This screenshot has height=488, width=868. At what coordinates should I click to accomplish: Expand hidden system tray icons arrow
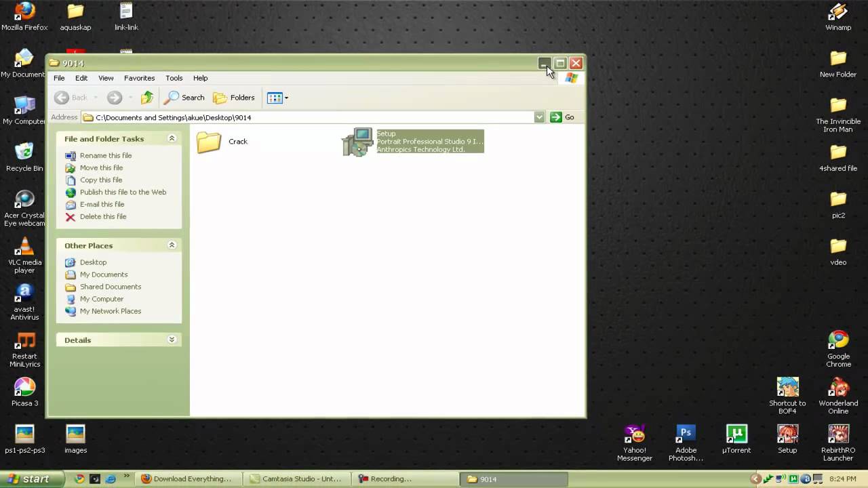coord(755,479)
